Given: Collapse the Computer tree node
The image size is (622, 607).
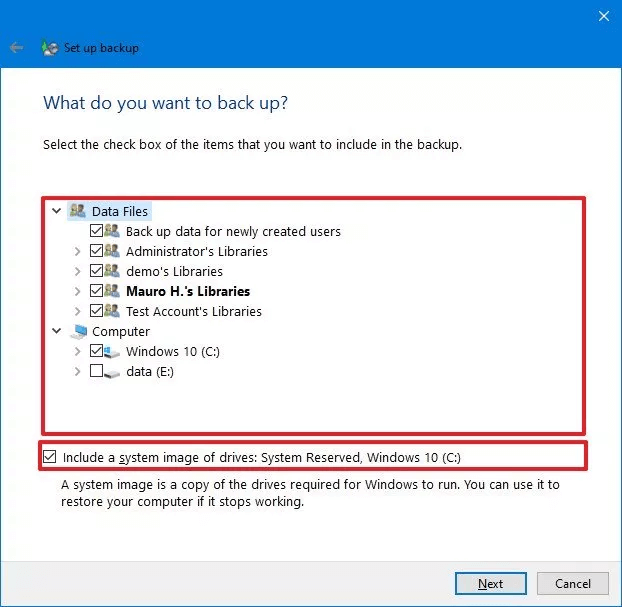Looking at the screenshot, I should [x=57, y=330].
